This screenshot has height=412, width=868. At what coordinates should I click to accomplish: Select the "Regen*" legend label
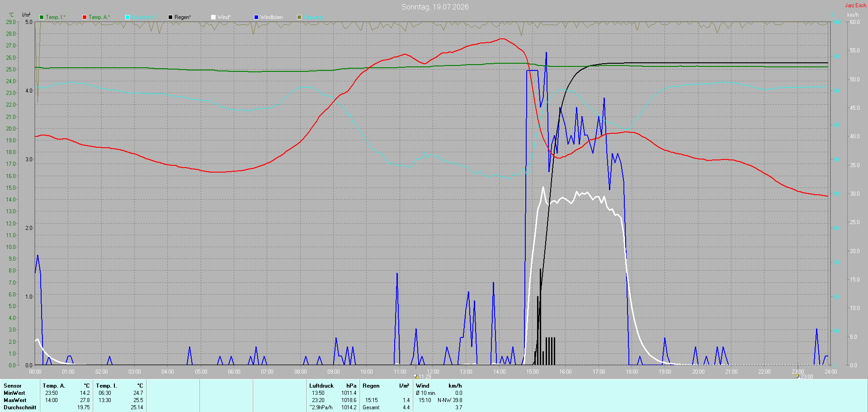point(183,17)
